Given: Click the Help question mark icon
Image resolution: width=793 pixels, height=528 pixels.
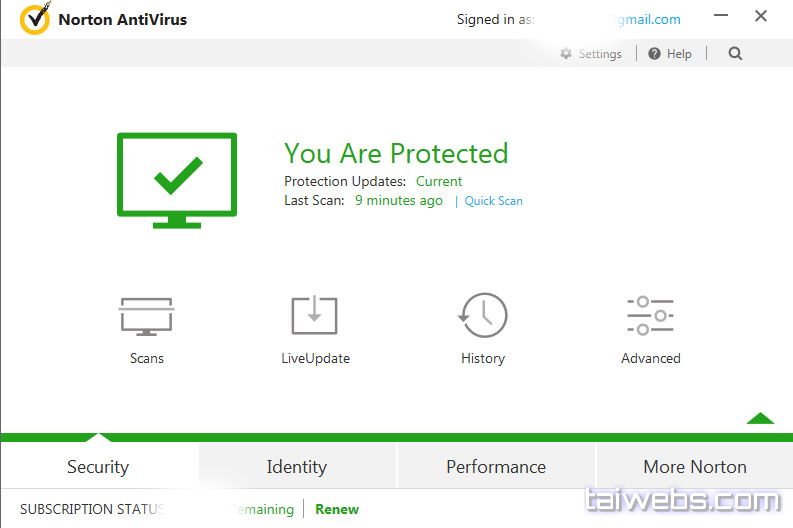Looking at the screenshot, I should pyautogui.click(x=654, y=54).
